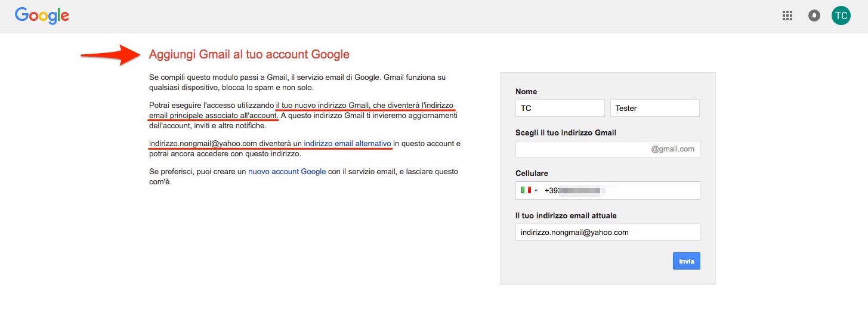The width and height of the screenshot is (868, 334).
Task: Click the first name field containing TC
Action: click(560, 108)
